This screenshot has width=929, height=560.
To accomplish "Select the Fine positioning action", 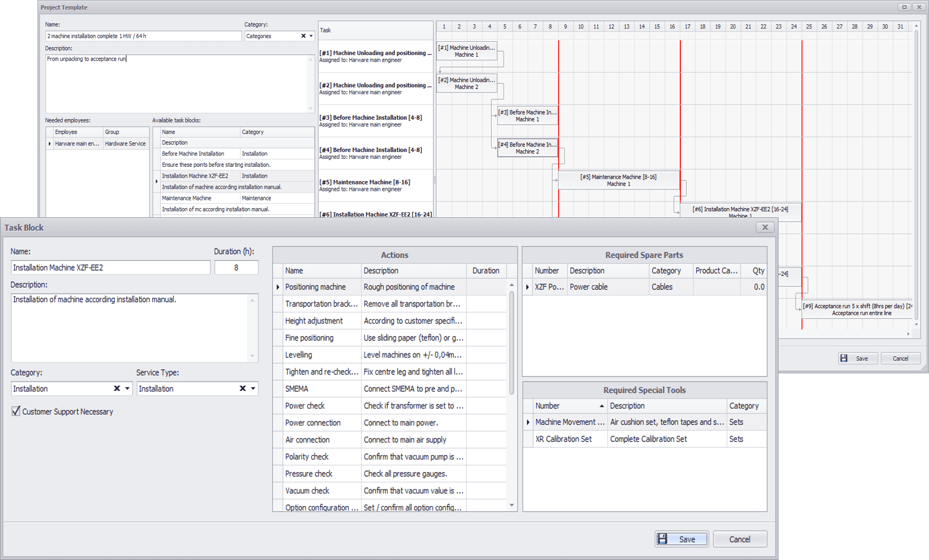I will click(x=390, y=338).
